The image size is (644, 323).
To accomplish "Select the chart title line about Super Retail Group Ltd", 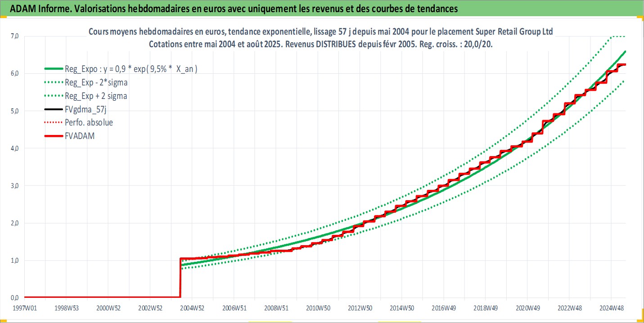I will (x=320, y=32).
